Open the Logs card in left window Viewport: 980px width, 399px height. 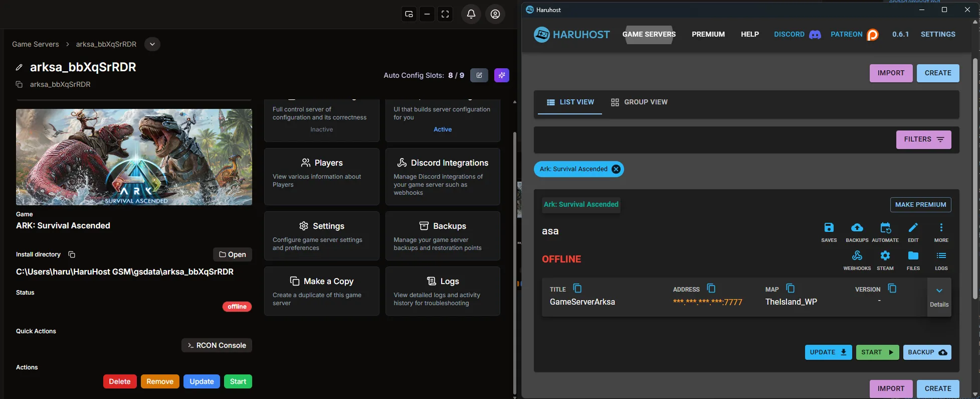(x=443, y=291)
